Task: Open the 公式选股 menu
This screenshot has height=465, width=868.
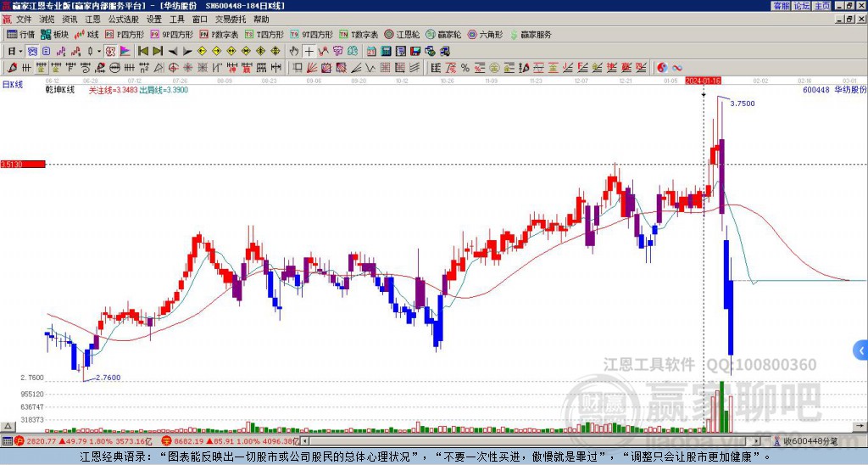Action: click(x=124, y=20)
